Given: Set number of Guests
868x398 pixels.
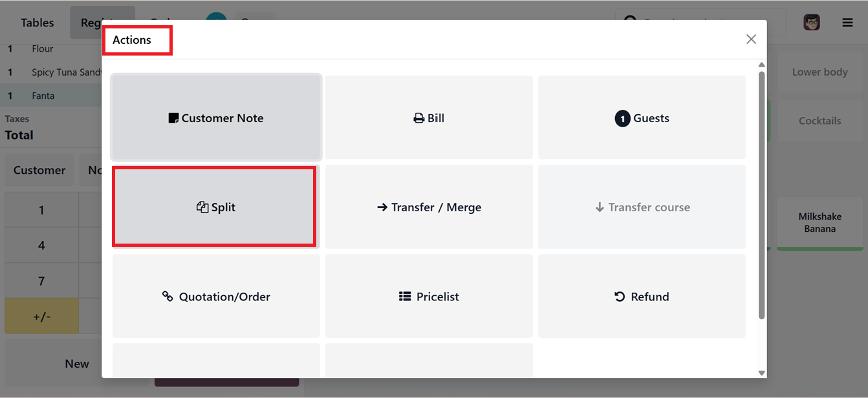Looking at the screenshot, I should point(642,118).
